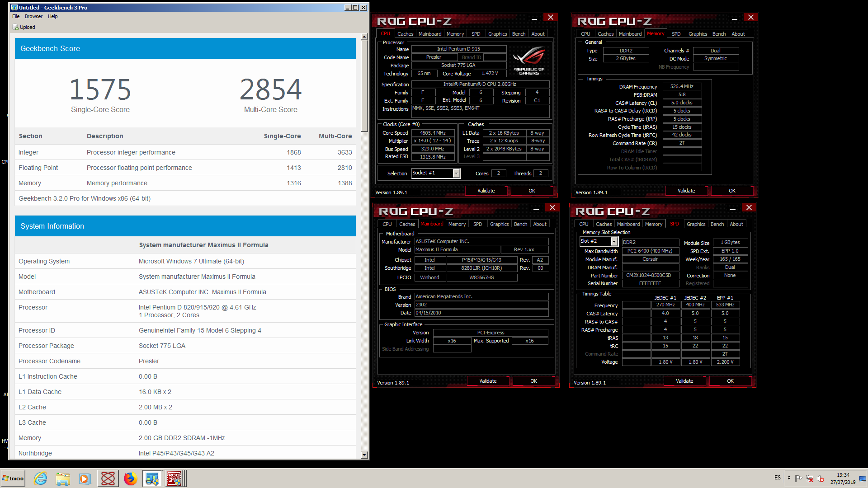Click the Part Number CM2X1024-8500C5D field
Image resolution: width=868 pixels, height=488 pixels.
tap(650, 275)
